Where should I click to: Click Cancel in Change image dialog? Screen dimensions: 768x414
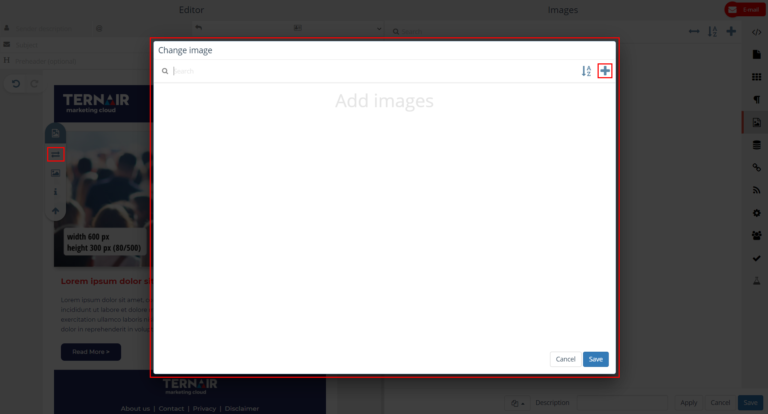pos(565,359)
